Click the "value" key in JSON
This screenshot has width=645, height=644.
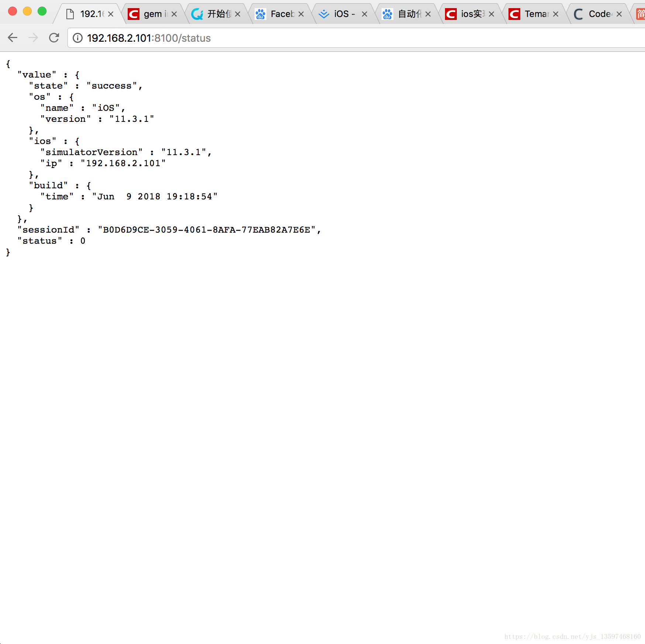(37, 75)
